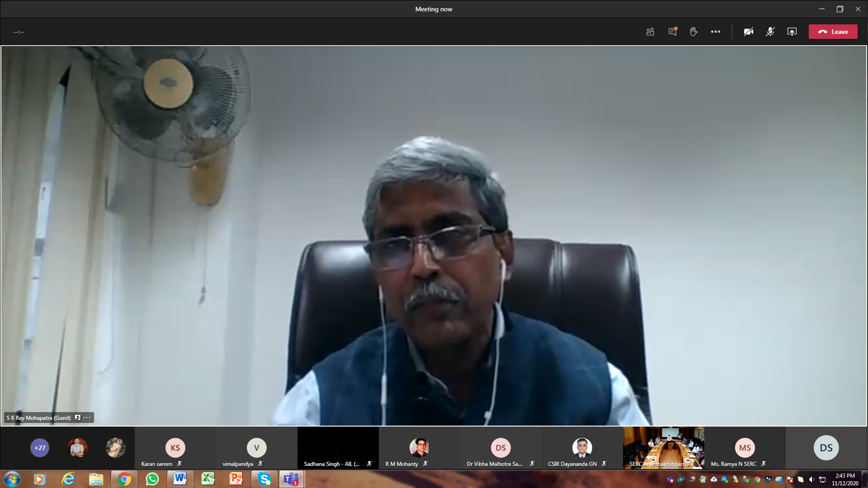
Task: Open Word from taskbar
Action: tap(180, 479)
